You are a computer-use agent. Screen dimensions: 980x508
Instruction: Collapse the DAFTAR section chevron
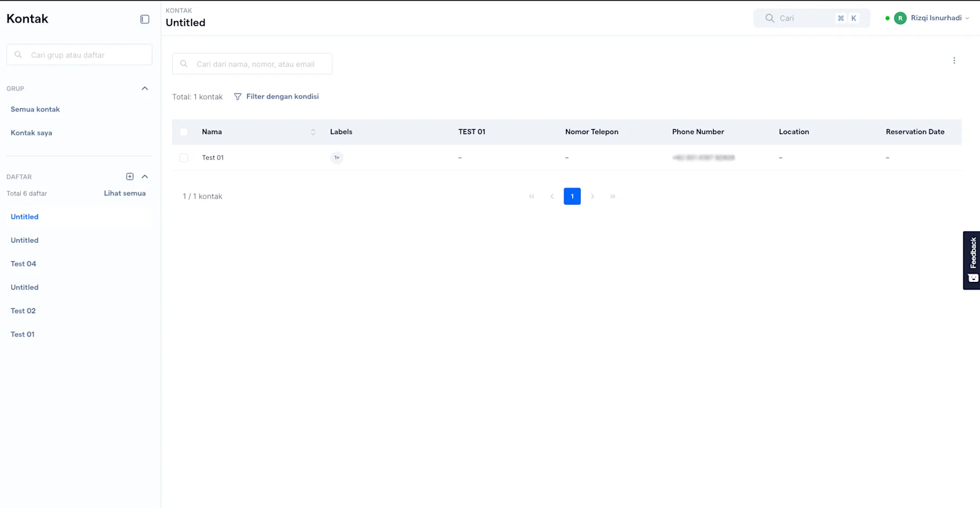145,176
